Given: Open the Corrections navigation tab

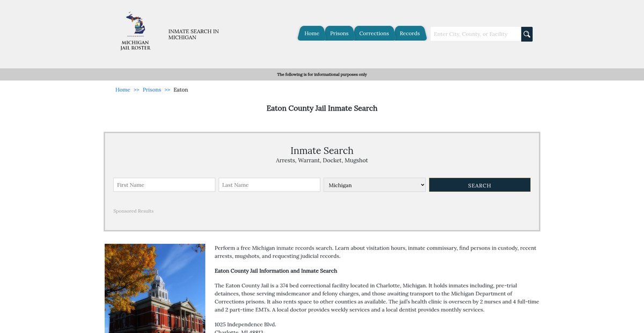Looking at the screenshot, I should pyautogui.click(x=374, y=33).
